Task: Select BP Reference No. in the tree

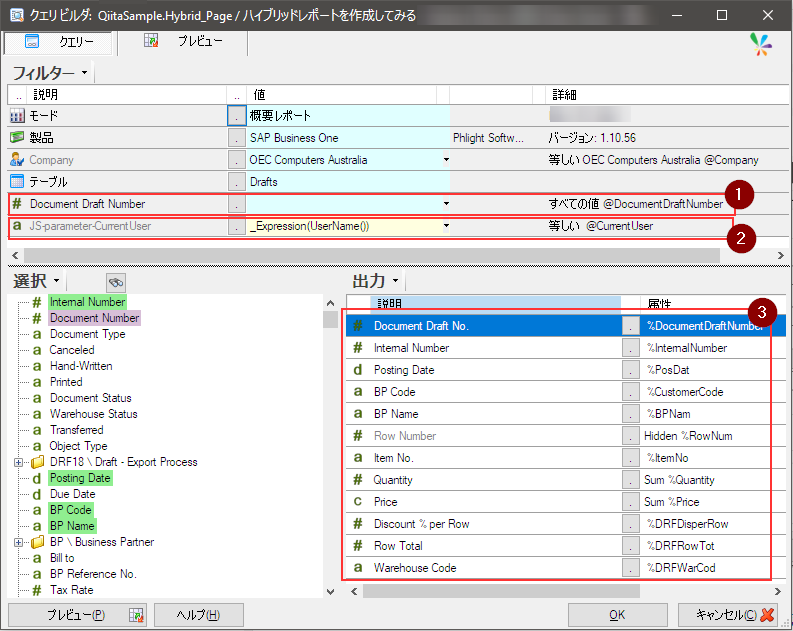Action: pyautogui.click(x=93, y=574)
